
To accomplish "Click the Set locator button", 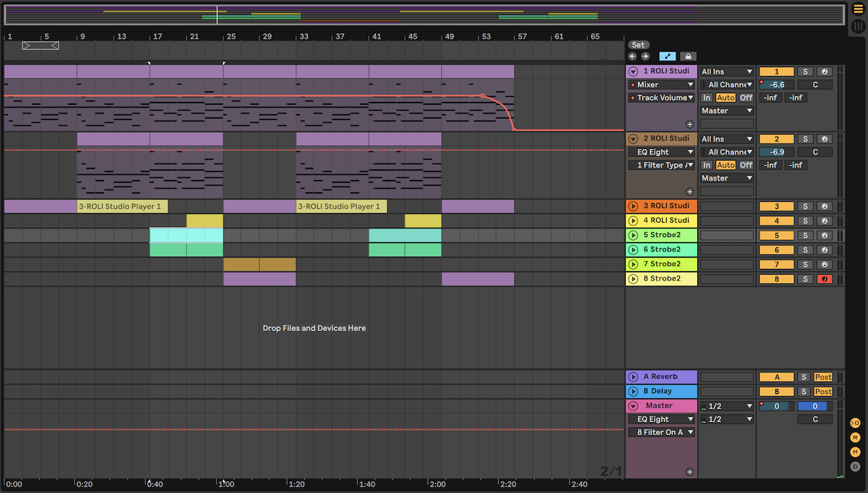I will [x=638, y=45].
